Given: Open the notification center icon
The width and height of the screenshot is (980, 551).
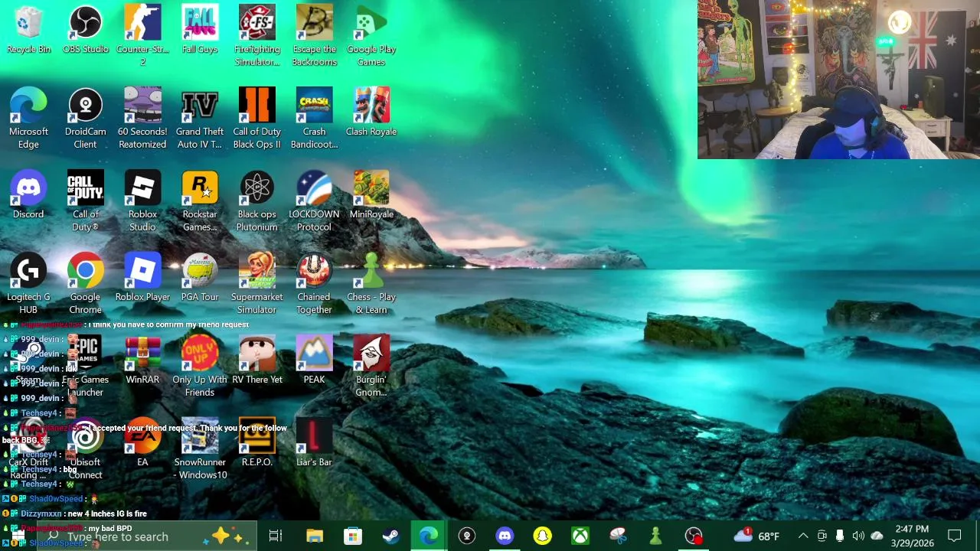Looking at the screenshot, I should pyautogui.click(x=955, y=536).
